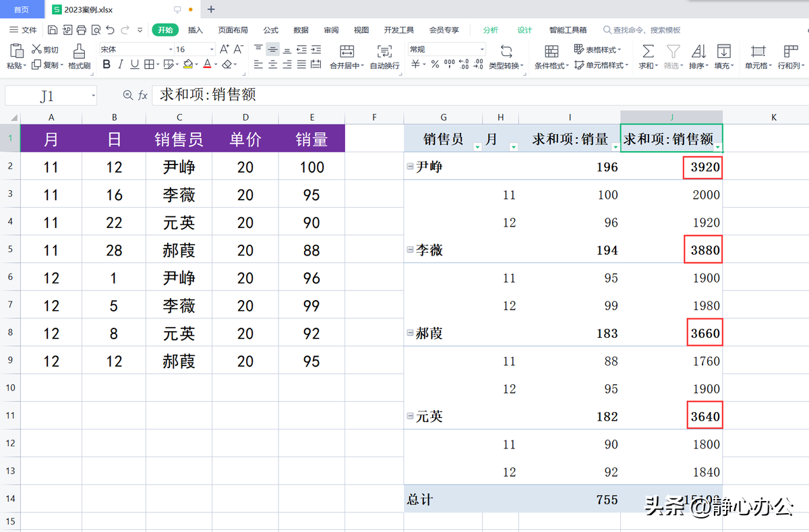Screen dimensions: 809x532
Task: Open Cell Style (单元格样式) dropdown
Action: coord(601,65)
